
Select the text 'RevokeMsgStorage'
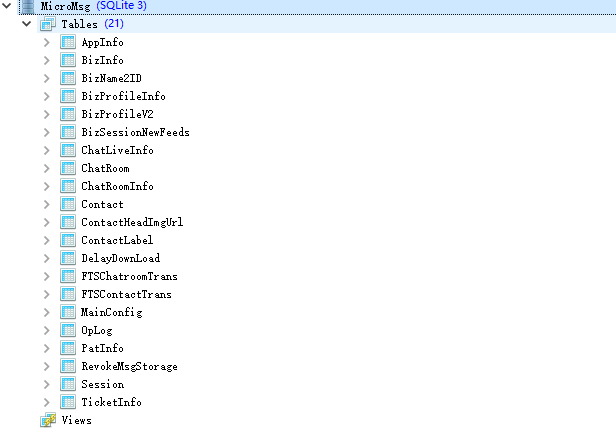(x=130, y=367)
